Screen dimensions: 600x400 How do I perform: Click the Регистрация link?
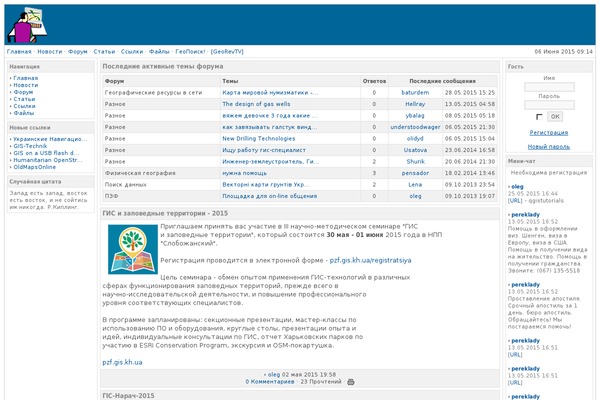click(549, 132)
